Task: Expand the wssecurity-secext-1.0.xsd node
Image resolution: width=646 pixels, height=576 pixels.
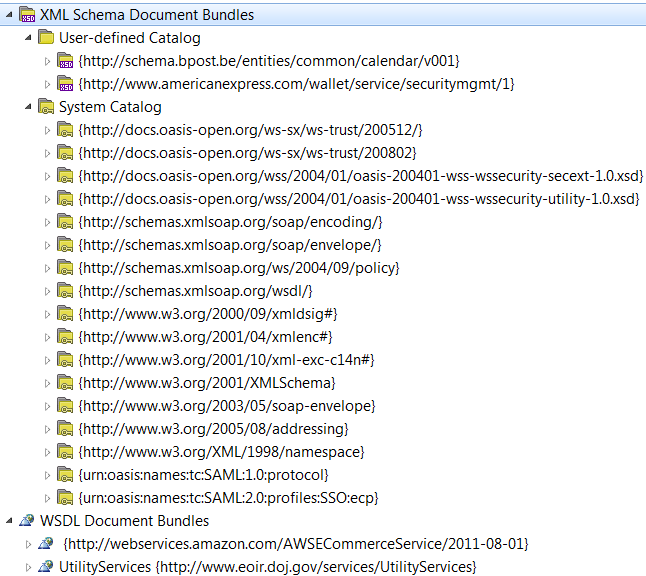Action: point(47,177)
